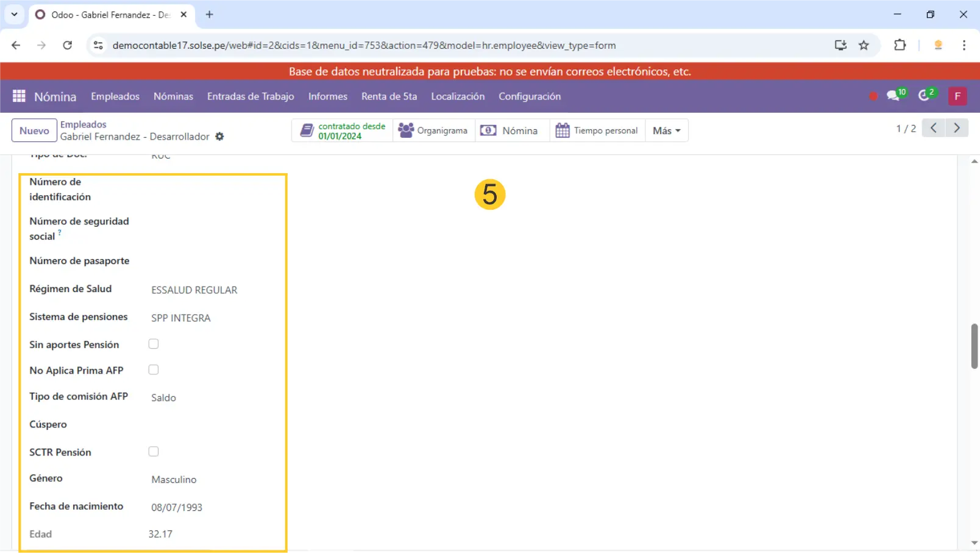The width and height of the screenshot is (980, 553).
Task: Click the user avatar F icon
Action: click(957, 96)
